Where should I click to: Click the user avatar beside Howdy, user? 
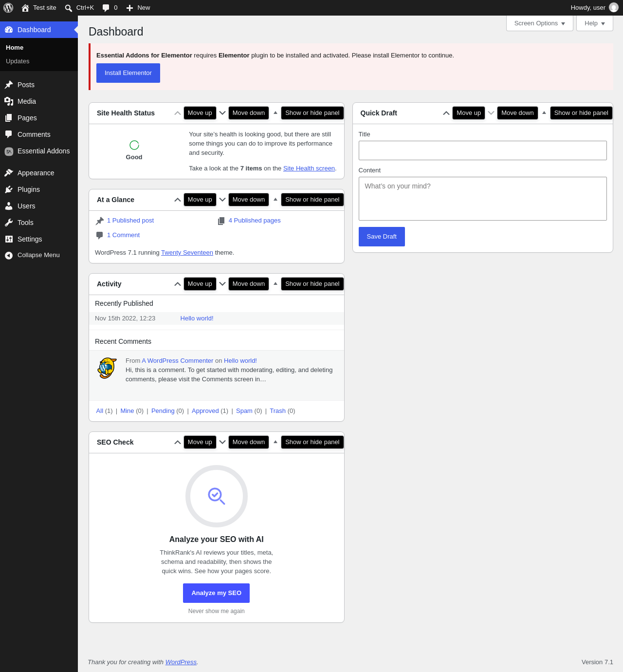point(614,8)
